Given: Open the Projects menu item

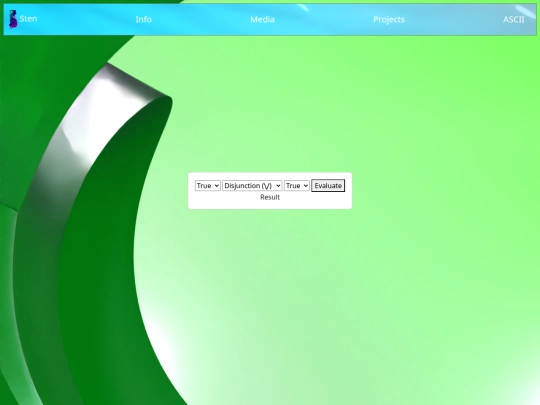Looking at the screenshot, I should tap(389, 20).
